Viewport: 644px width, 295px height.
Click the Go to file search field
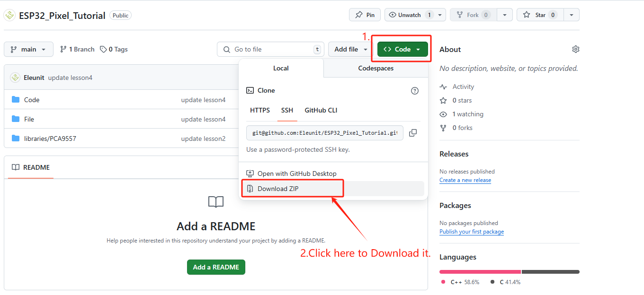(271, 49)
